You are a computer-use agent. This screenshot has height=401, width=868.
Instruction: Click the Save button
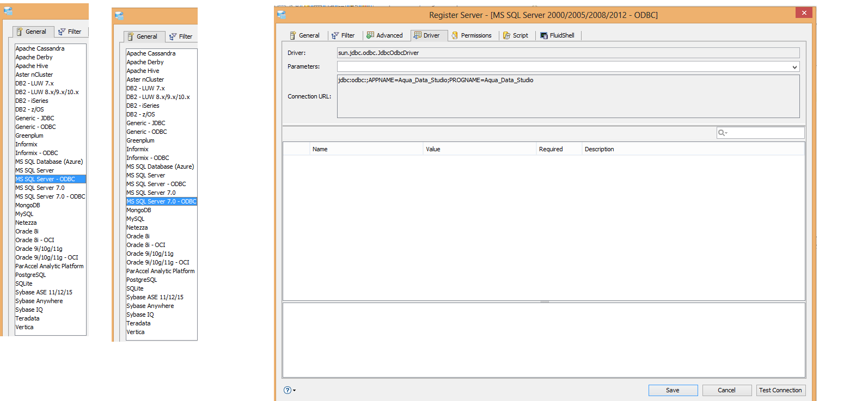(673, 390)
